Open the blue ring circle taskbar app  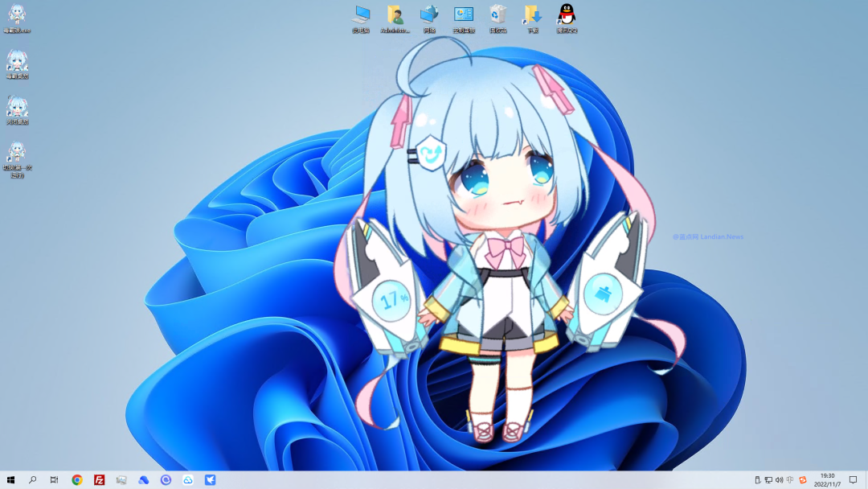(x=166, y=479)
